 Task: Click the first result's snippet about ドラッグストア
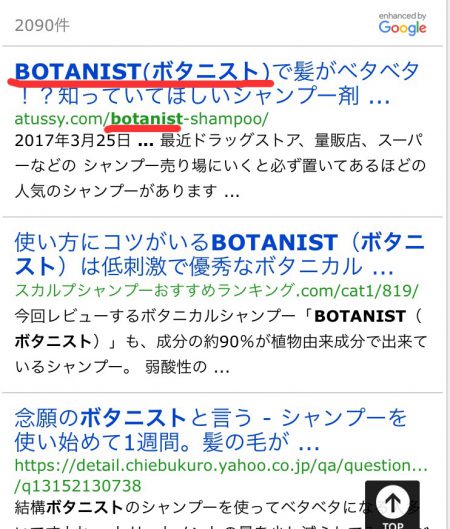(x=220, y=166)
